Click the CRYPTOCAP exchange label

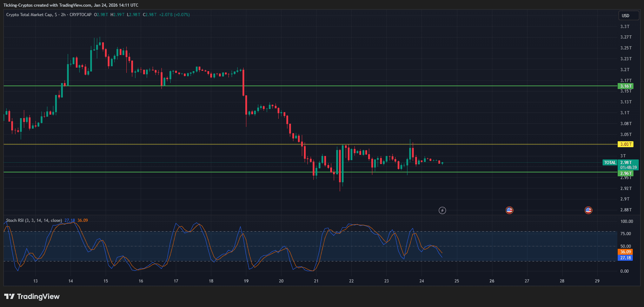pyautogui.click(x=80, y=15)
